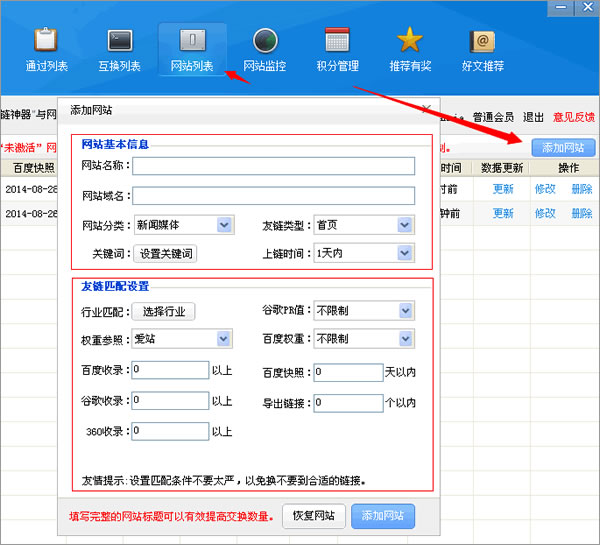
Task: Expand the 网站分类 dropdown
Action: coord(224,225)
